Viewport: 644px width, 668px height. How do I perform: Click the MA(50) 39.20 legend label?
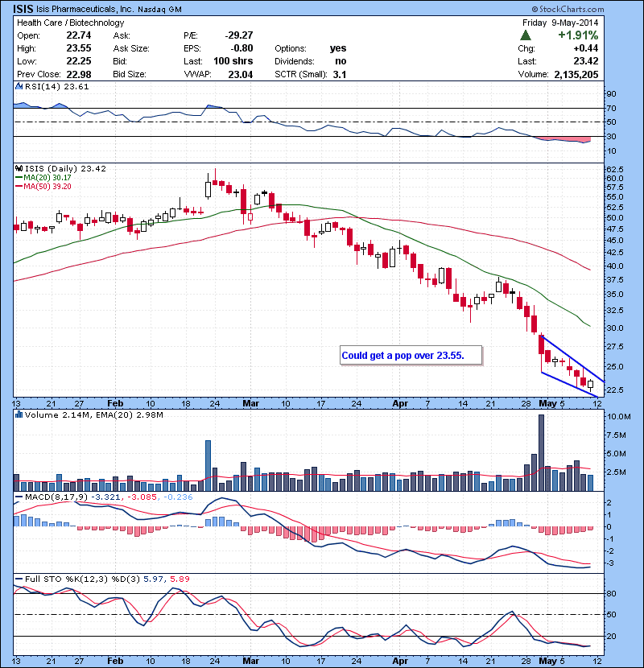(x=47, y=187)
